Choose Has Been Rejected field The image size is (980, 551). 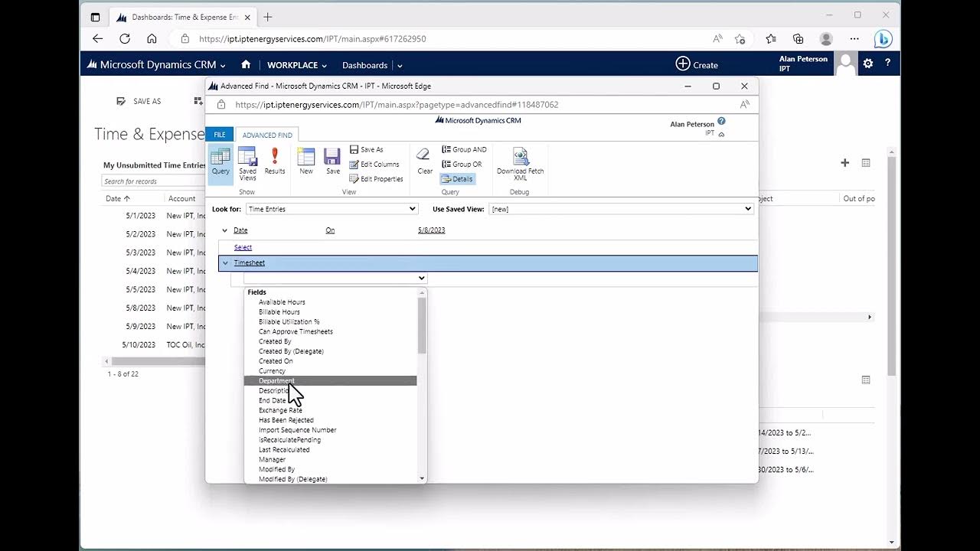[286, 420]
